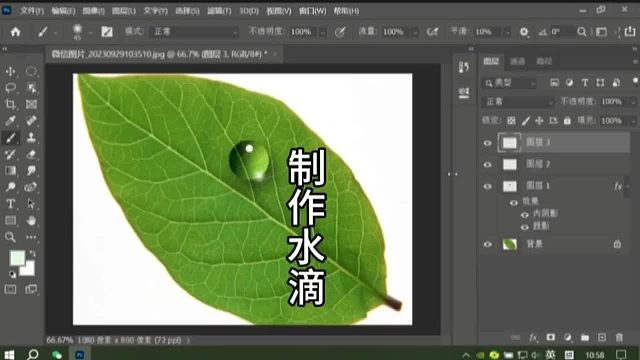Image resolution: width=640 pixels, height=360 pixels.
Task: Open the layer fill dropdown arrow
Action: pyautogui.click(x=633, y=121)
